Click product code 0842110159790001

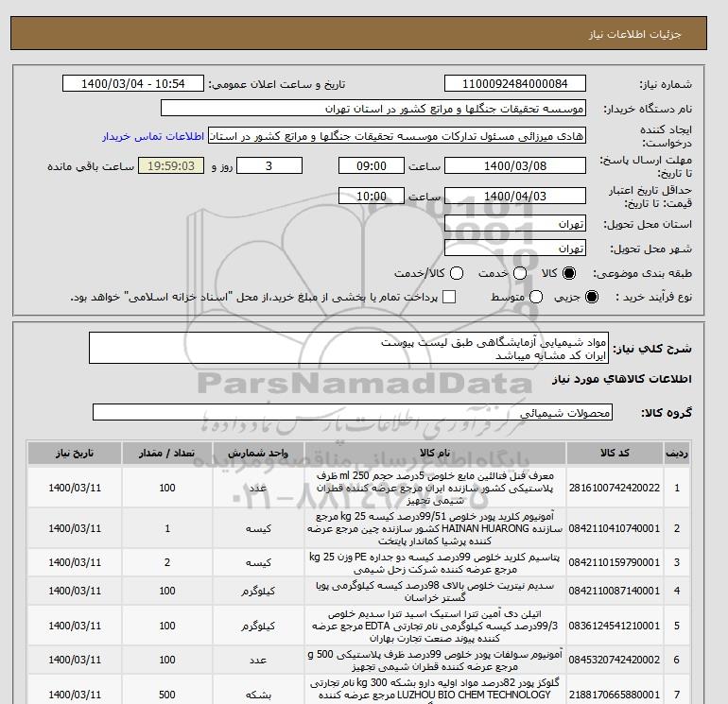coord(615,562)
